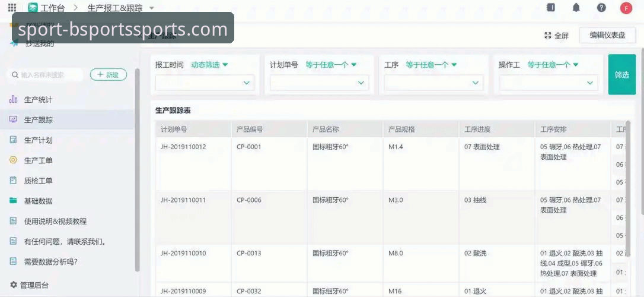This screenshot has height=297, width=644.
Task: Click the 有任何问题 document icon
Action: [x=14, y=241]
